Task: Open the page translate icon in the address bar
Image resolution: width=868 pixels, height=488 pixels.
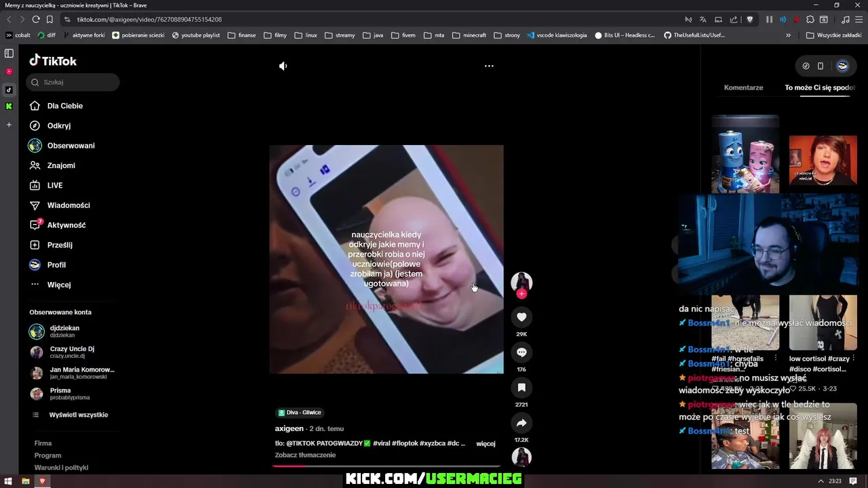Action: (703, 20)
